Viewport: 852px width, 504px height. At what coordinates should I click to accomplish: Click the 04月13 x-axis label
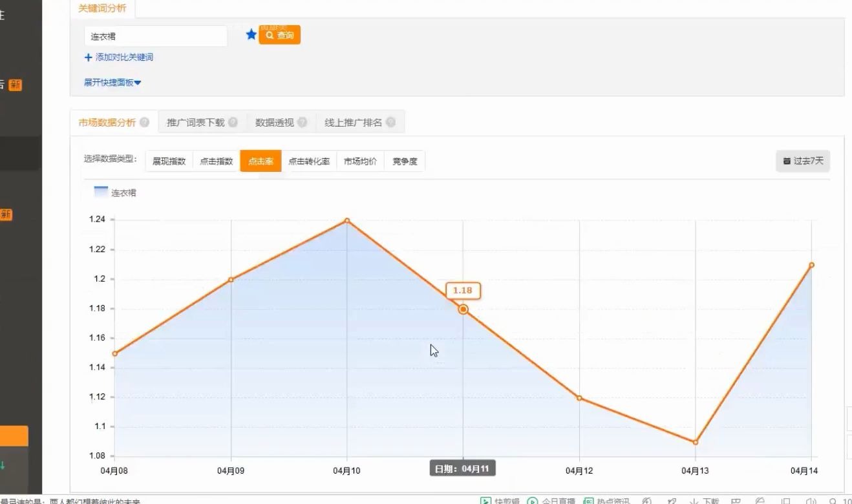click(695, 470)
